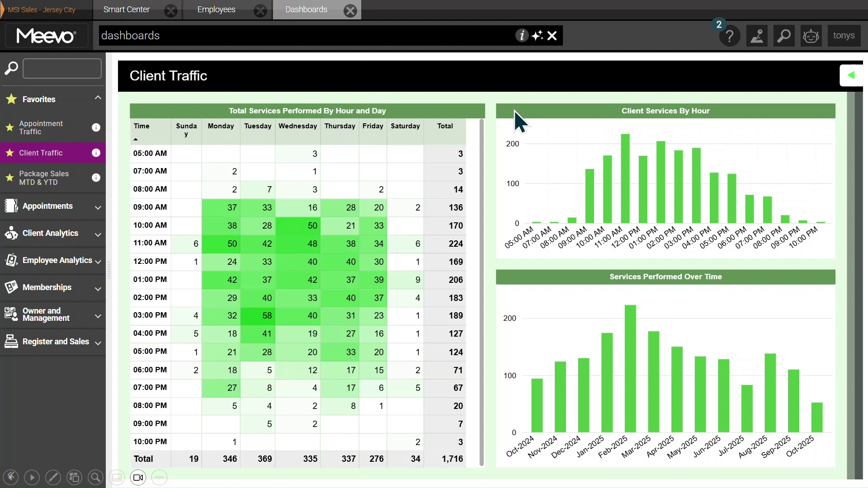Collapse the Favorites section
Screen dimensions: 868x488
[x=98, y=98]
